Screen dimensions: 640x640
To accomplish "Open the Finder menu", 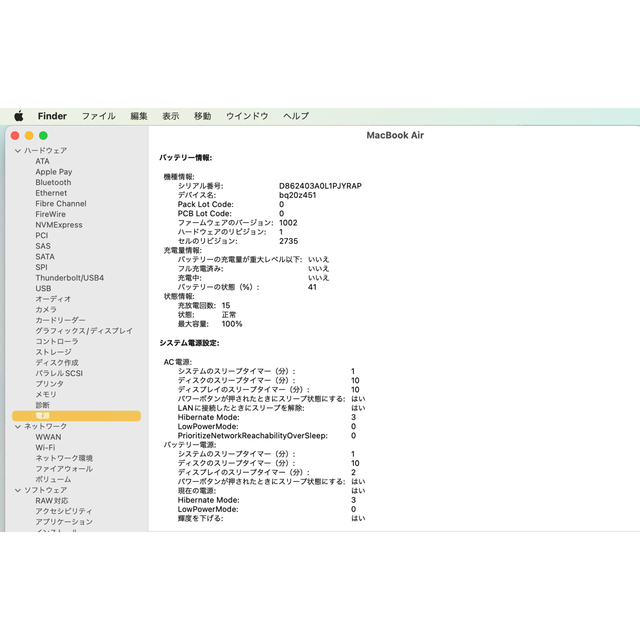I will pyautogui.click(x=52, y=116).
